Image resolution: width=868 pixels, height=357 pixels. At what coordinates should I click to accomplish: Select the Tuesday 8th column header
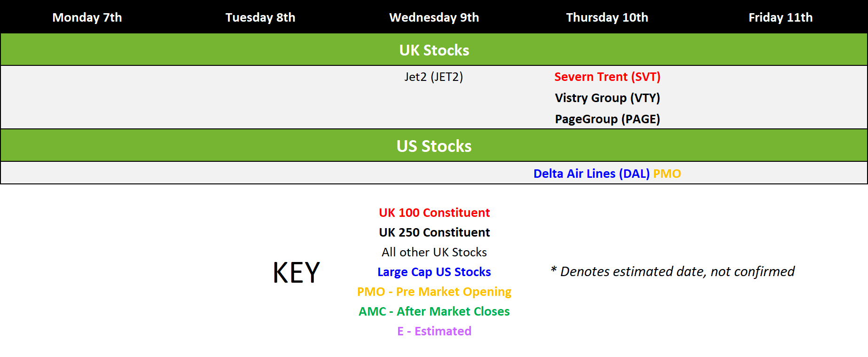260,17
